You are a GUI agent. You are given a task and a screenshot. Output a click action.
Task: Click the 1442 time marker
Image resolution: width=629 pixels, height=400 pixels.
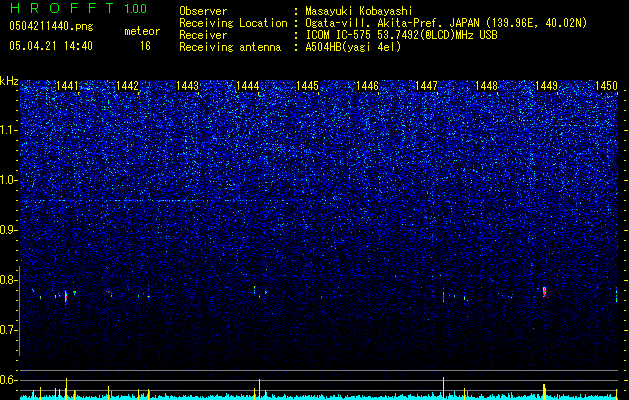127,86
